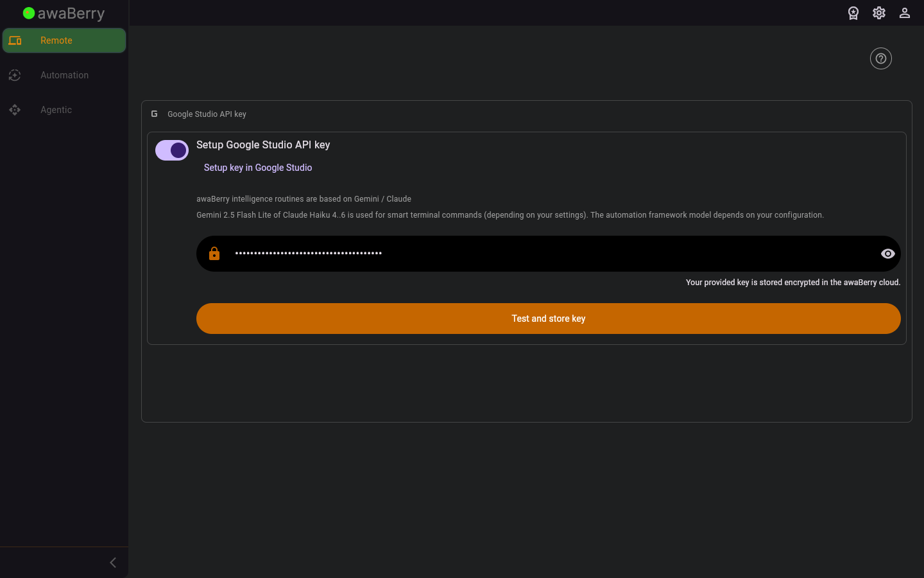This screenshot has height=578, width=924.
Task: Click the orange lock icon in key field
Action: [x=214, y=254]
